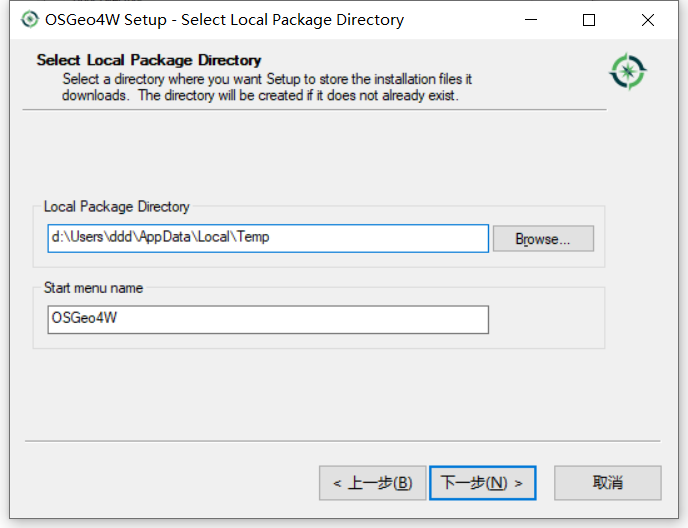The image size is (688, 528).
Task: Click the bold Select Local Package Directory heading
Action: pyautogui.click(x=149, y=60)
